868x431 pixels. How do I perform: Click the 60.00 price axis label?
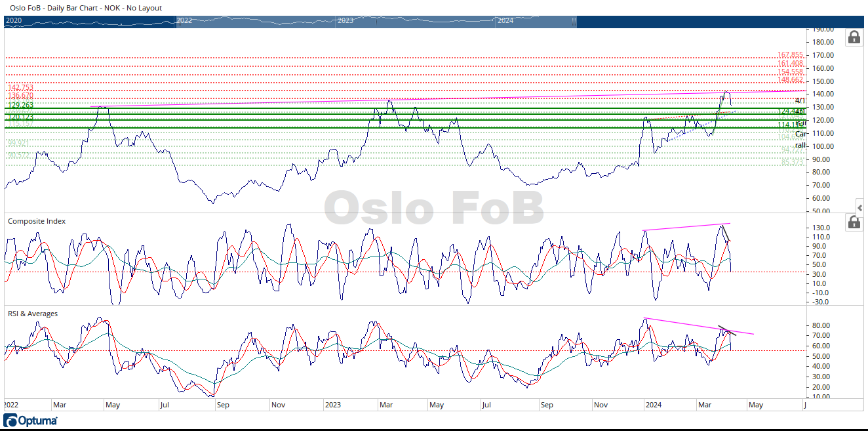(x=822, y=198)
